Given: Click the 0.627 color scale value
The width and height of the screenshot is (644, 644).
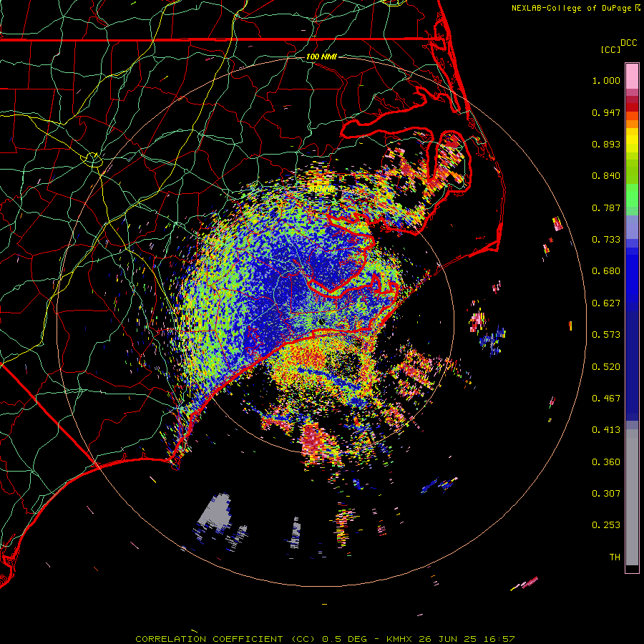Looking at the screenshot, I should pos(606,303).
